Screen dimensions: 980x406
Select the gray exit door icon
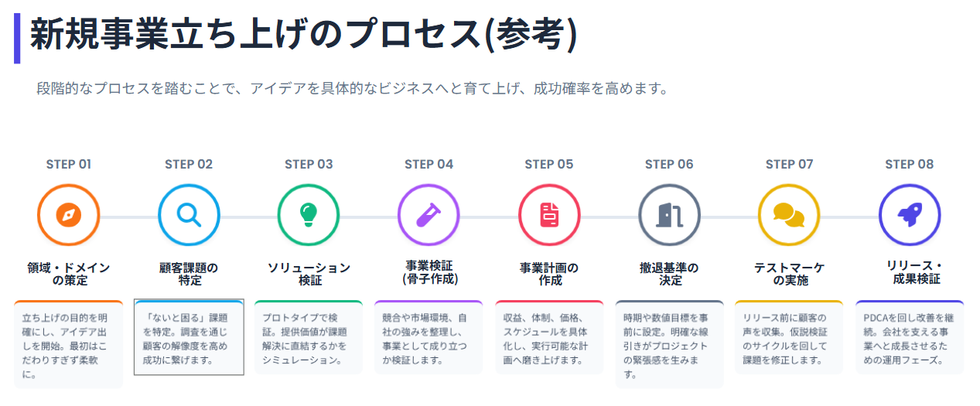click(x=669, y=216)
